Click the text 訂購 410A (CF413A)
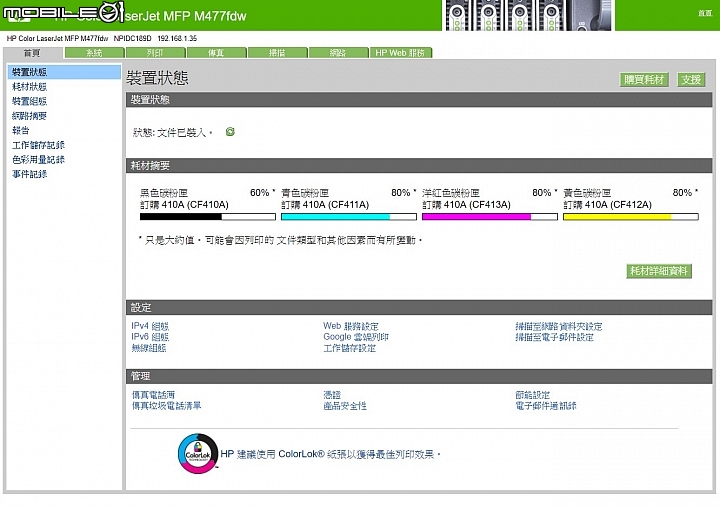 466,204
